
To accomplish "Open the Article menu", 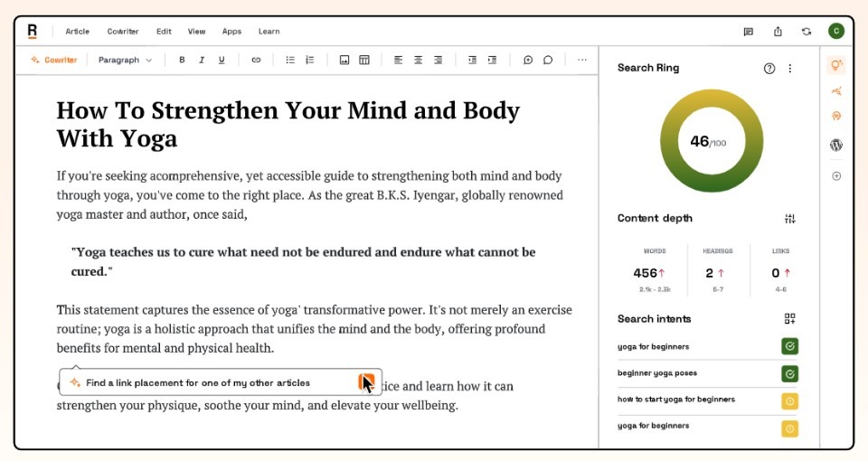I will click(77, 32).
